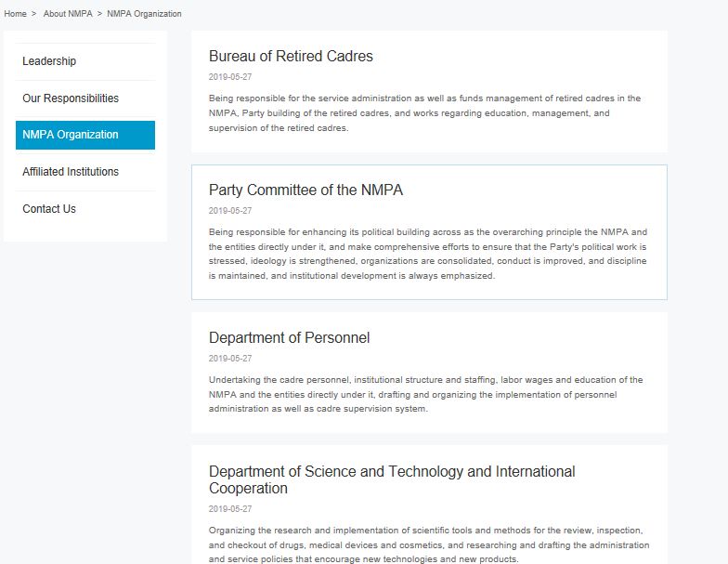
Task: Click the Home breadcrumb link
Action: click(15, 14)
